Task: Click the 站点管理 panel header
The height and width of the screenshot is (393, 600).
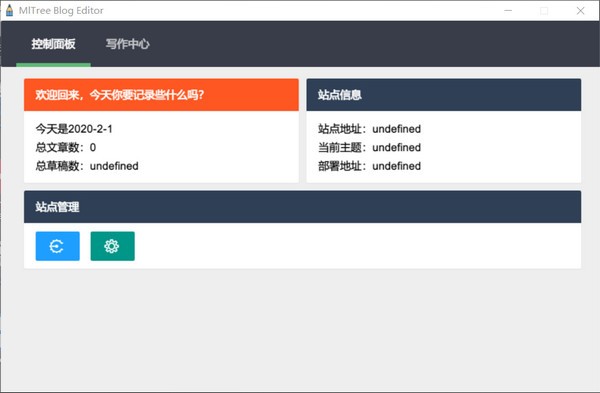Action: tap(302, 207)
